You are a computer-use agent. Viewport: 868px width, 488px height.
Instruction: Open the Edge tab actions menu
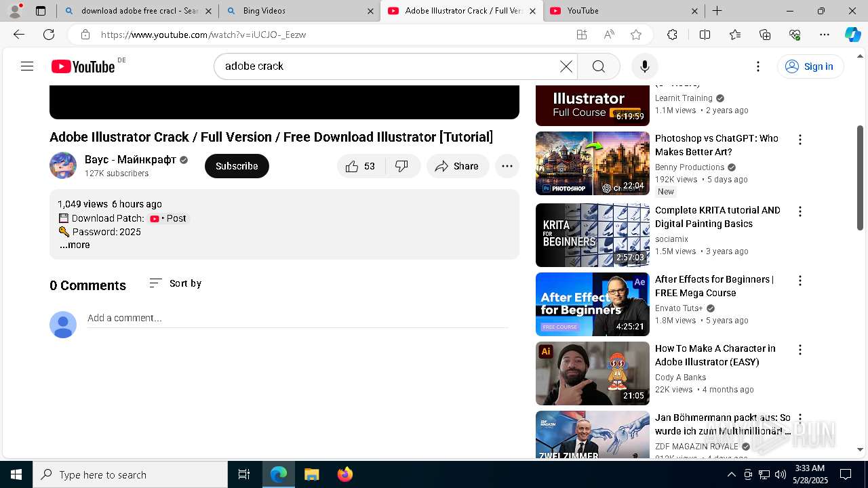tap(41, 11)
